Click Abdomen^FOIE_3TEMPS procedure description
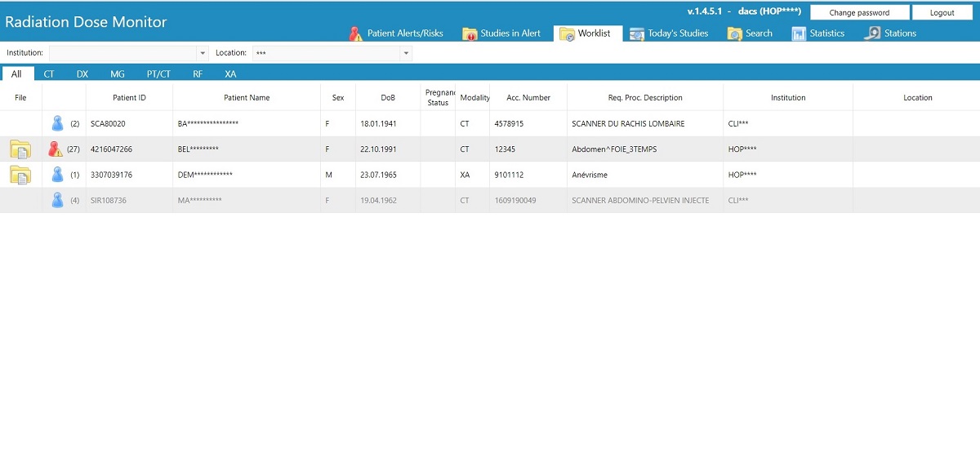Viewport: 980px width, 462px height. (x=614, y=149)
